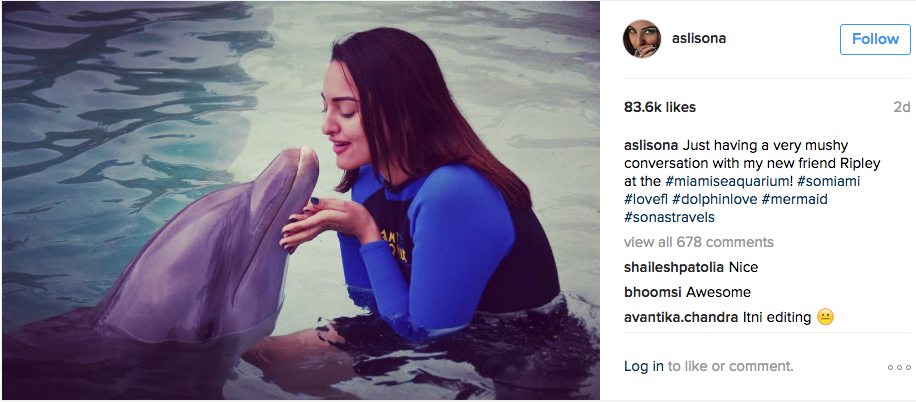Image resolution: width=916 pixels, height=402 pixels.
Task: Click the neutral face emoji in comment
Action: (825, 317)
